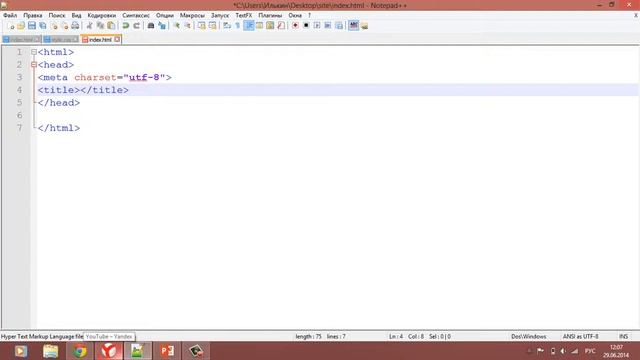Screen dimensions: 640x360
Task: Click the Save Recorded Macro icon
Action: coord(339,26)
